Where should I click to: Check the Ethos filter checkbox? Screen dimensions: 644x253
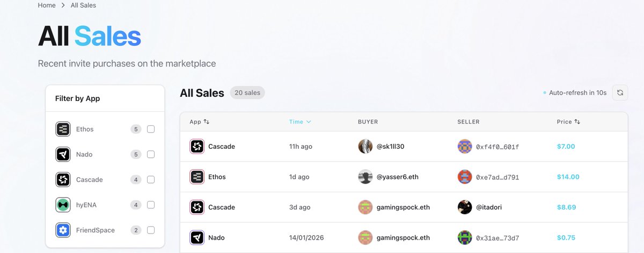[151, 129]
